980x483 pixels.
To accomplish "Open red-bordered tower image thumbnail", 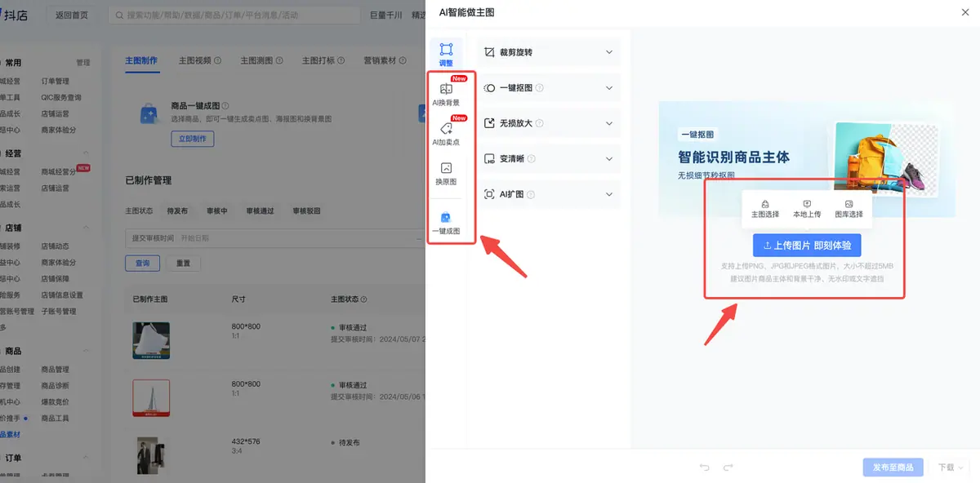I will click(x=151, y=398).
